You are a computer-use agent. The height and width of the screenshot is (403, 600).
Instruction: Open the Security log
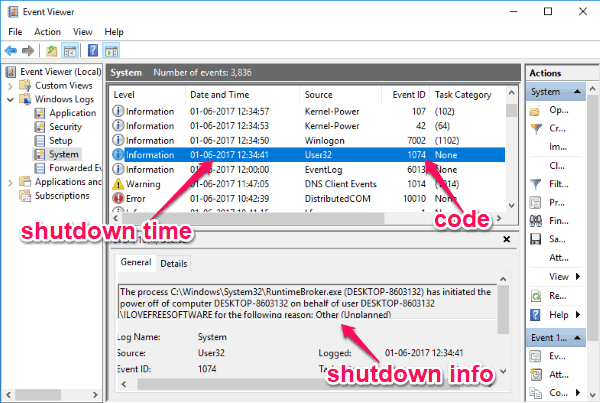pos(65,127)
